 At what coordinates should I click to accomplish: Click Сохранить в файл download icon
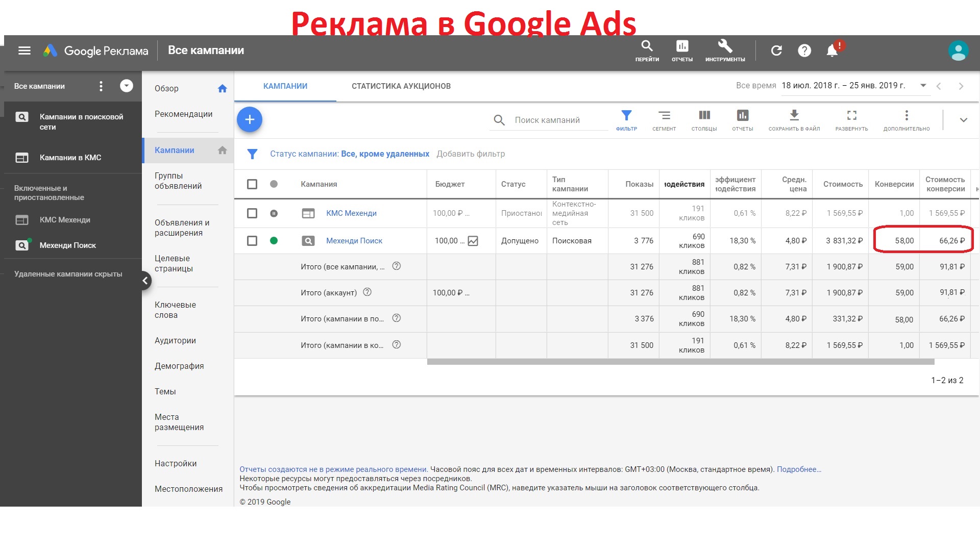click(x=794, y=120)
